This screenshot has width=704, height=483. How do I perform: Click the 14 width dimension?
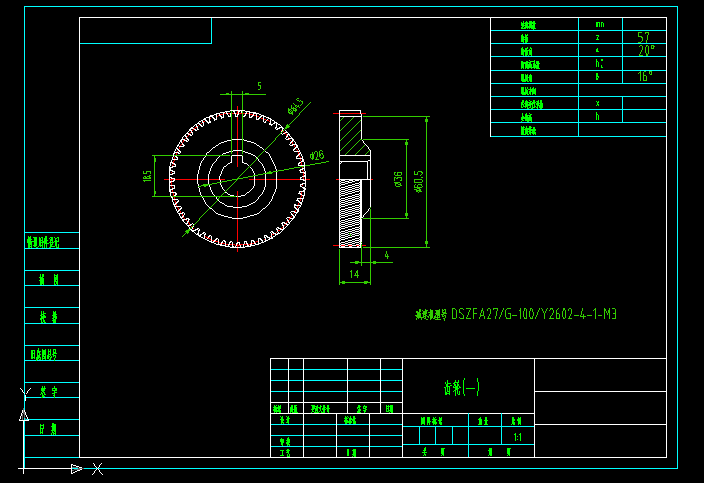coord(354,273)
